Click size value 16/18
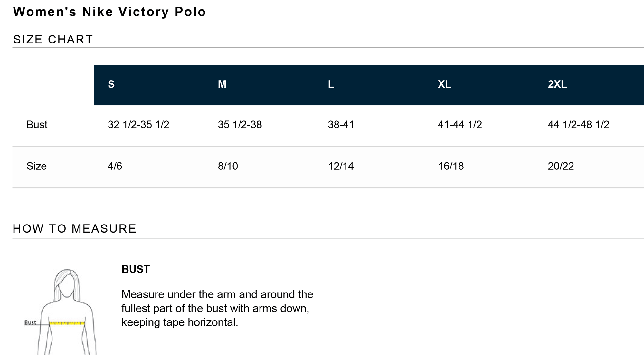Screen dimensions: 644x355 pyautogui.click(x=451, y=166)
